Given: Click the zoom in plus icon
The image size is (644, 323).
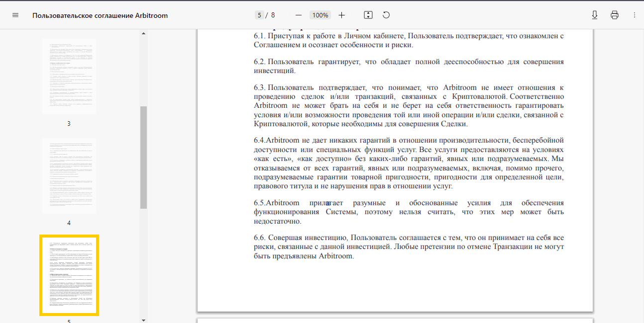Looking at the screenshot, I should tap(341, 15).
